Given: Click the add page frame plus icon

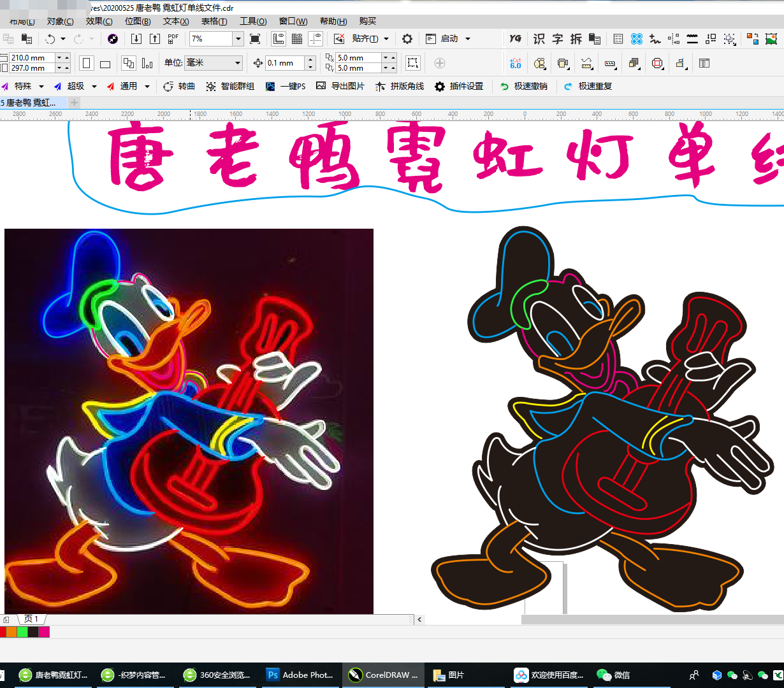Looking at the screenshot, I should coord(439,63).
